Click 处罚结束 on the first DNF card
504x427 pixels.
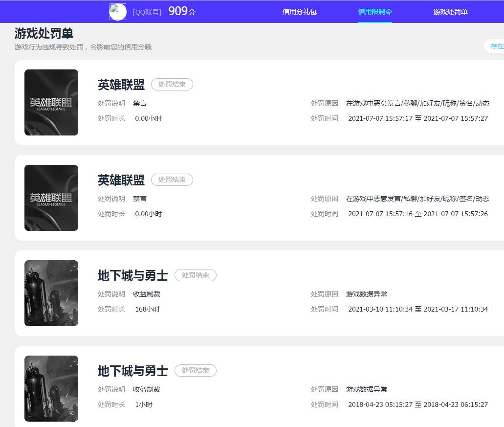pos(196,275)
